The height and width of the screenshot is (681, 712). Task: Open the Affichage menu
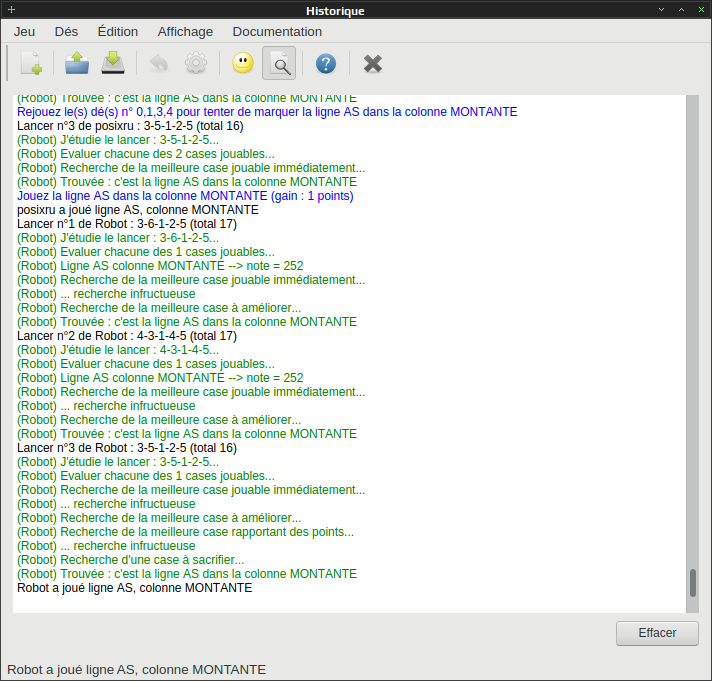point(185,32)
